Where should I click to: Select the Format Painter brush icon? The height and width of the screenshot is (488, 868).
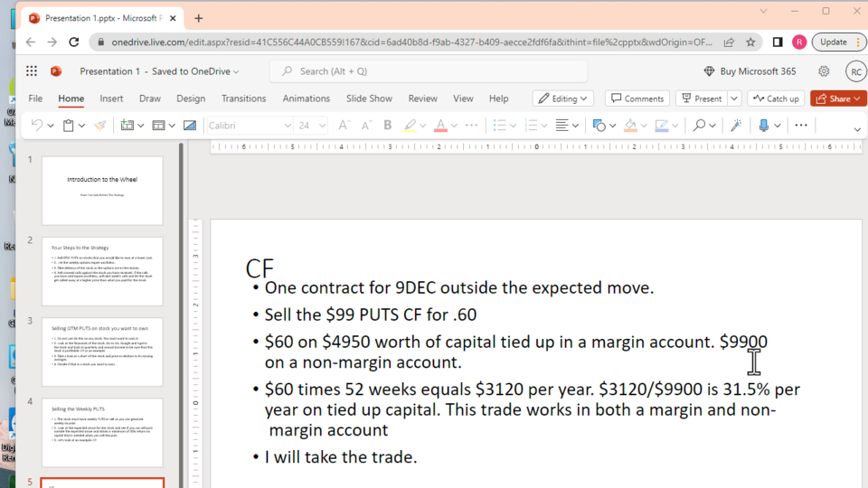click(100, 126)
